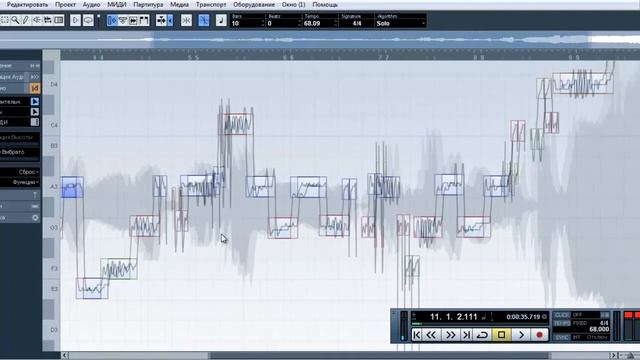Click the yellow Stop transport button

tap(501, 335)
